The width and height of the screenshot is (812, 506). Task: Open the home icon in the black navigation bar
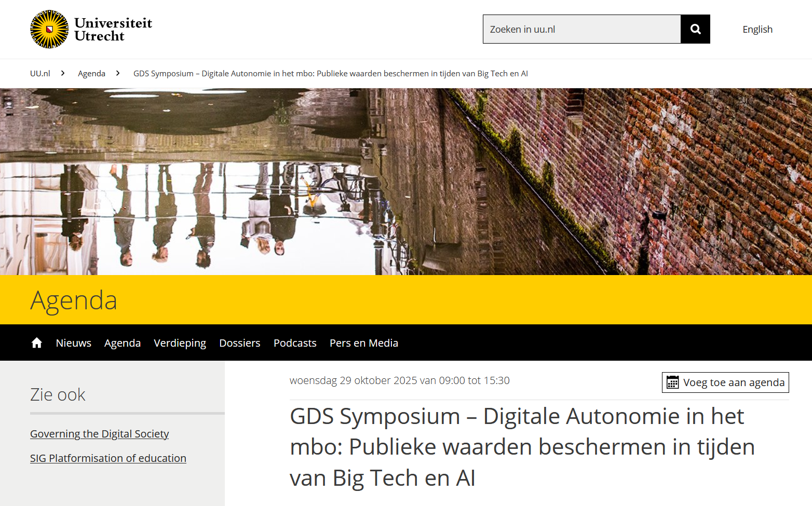coord(36,343)
